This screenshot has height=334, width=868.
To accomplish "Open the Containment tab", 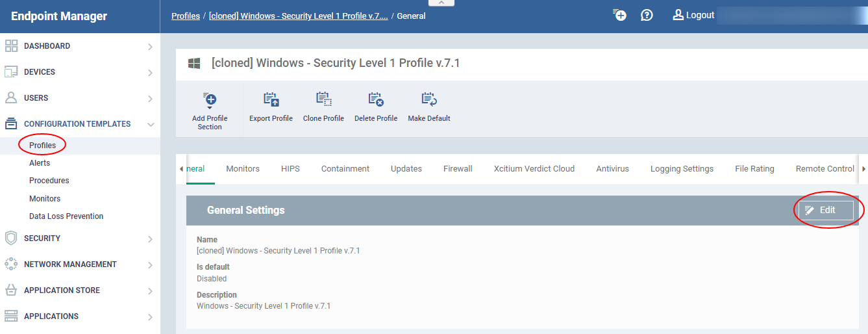I will point(345,169).
